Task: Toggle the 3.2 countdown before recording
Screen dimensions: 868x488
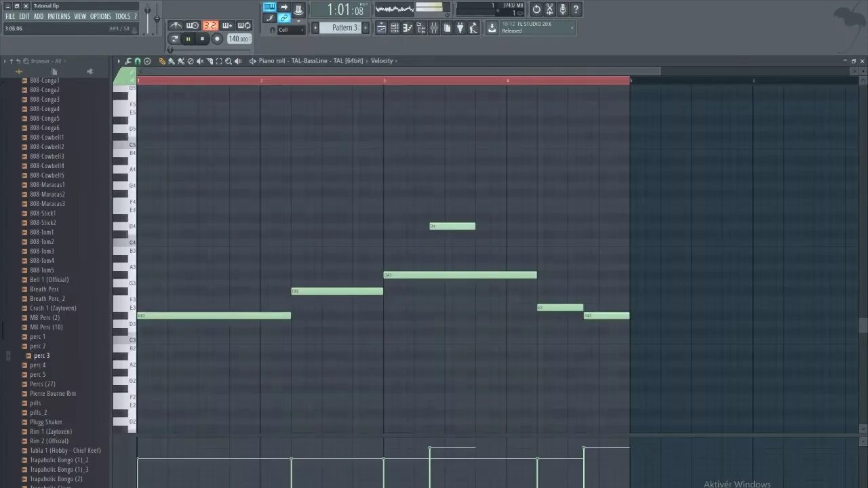Action: point(210,25)
